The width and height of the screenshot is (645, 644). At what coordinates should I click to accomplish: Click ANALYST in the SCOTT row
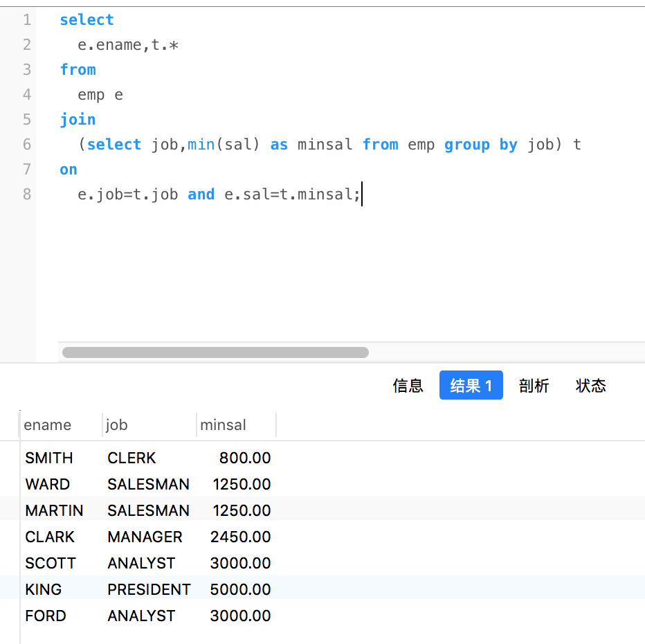point(141,564)
